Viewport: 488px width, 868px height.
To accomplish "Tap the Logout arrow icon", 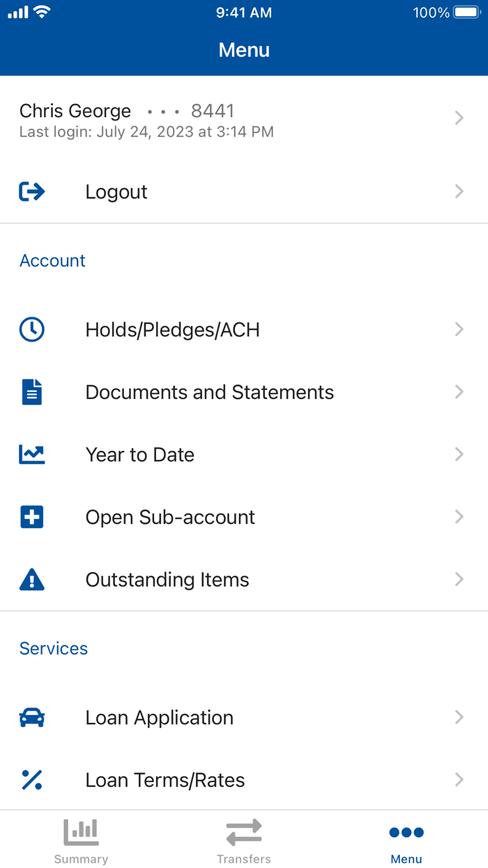I will pyautogui.click(x=32, y=192).
